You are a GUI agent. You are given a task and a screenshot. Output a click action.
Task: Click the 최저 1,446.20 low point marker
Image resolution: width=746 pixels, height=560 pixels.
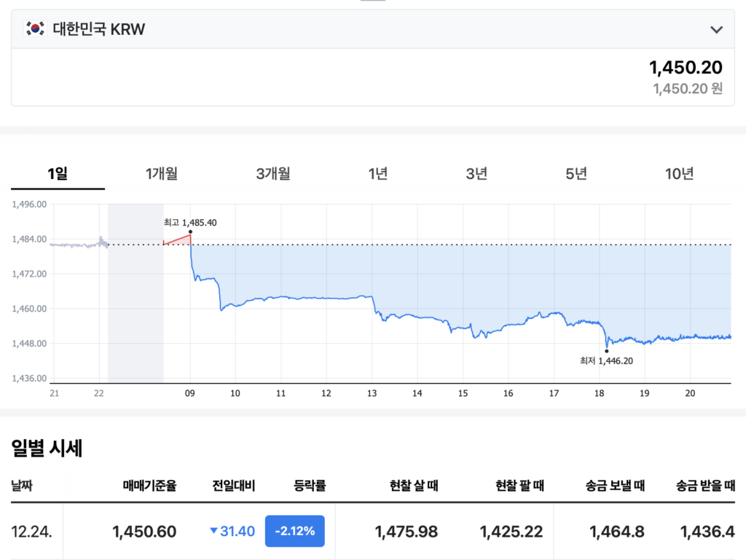[x=606, y=351]
